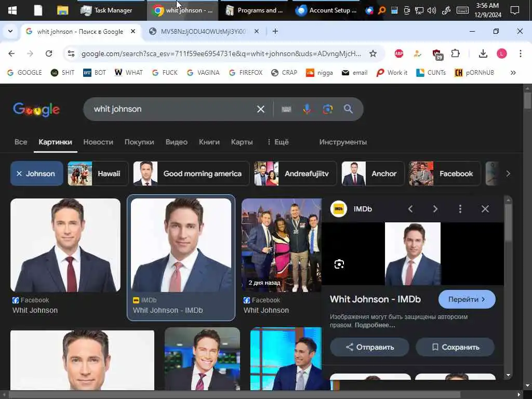
Task: Search inside image with Lens icon
Action: 339,264
